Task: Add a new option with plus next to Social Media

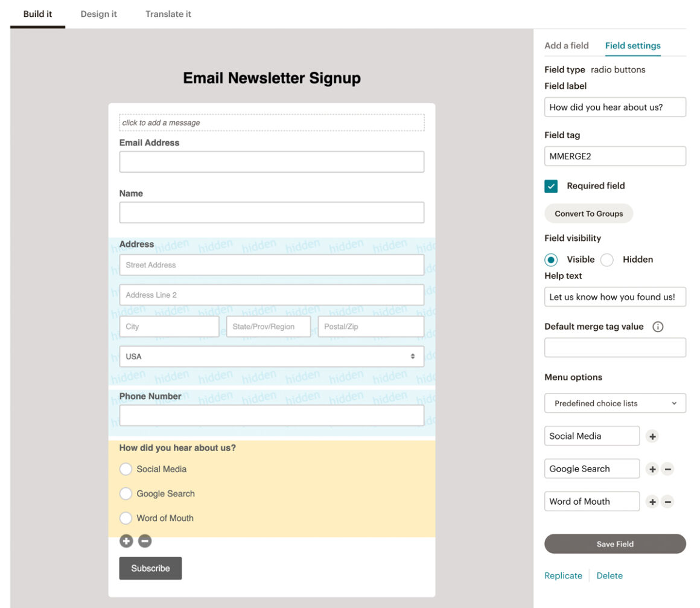Action: tap(652, 436)
